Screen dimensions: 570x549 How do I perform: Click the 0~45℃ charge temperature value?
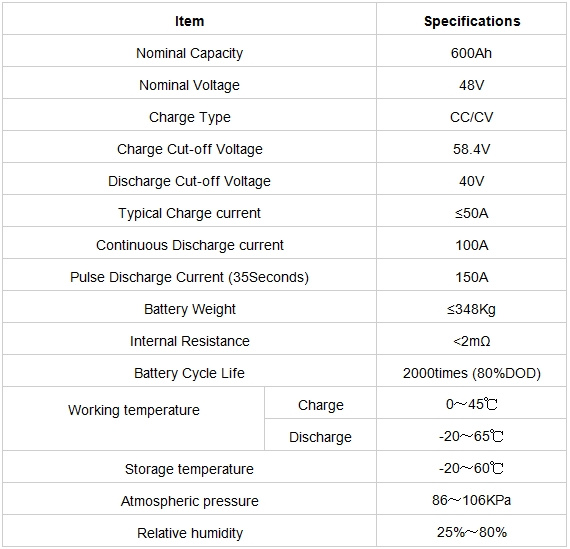pyautogui.click(x=471, y=404)
